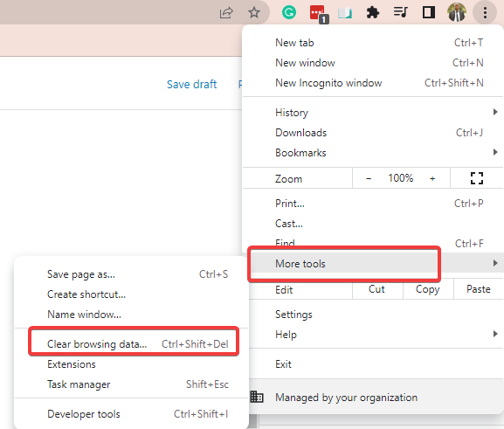Expand the Bookmarks submenu
The image size is (504, 429).
[x=373, y=153]
